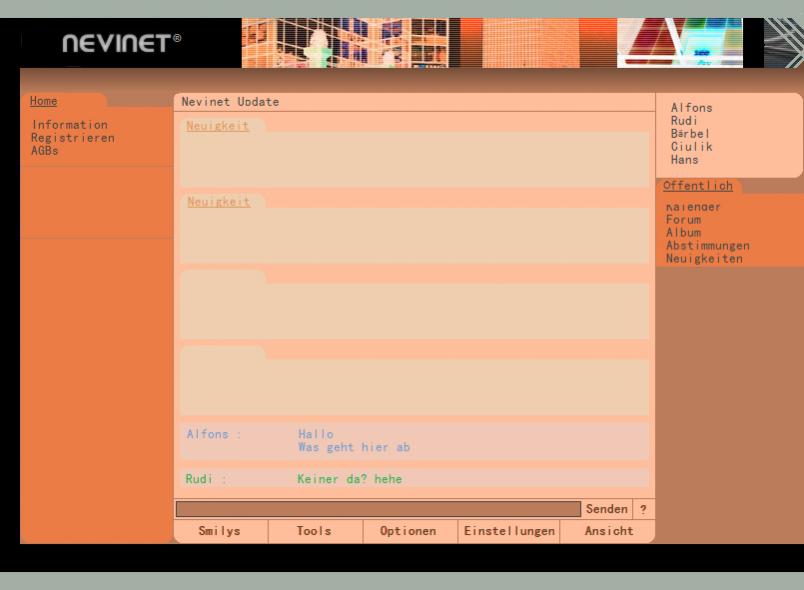This screenshot has height=590, width=804.
Task: Open the Ansicht menu
Action: click(608, 531)
